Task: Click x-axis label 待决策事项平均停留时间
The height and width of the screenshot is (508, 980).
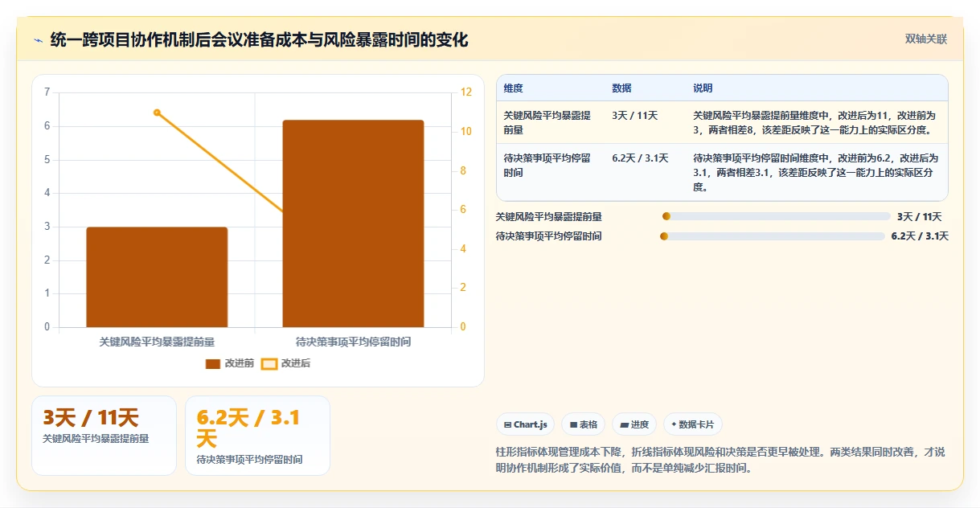Action: pyautogui.click(x=353, y=342)
